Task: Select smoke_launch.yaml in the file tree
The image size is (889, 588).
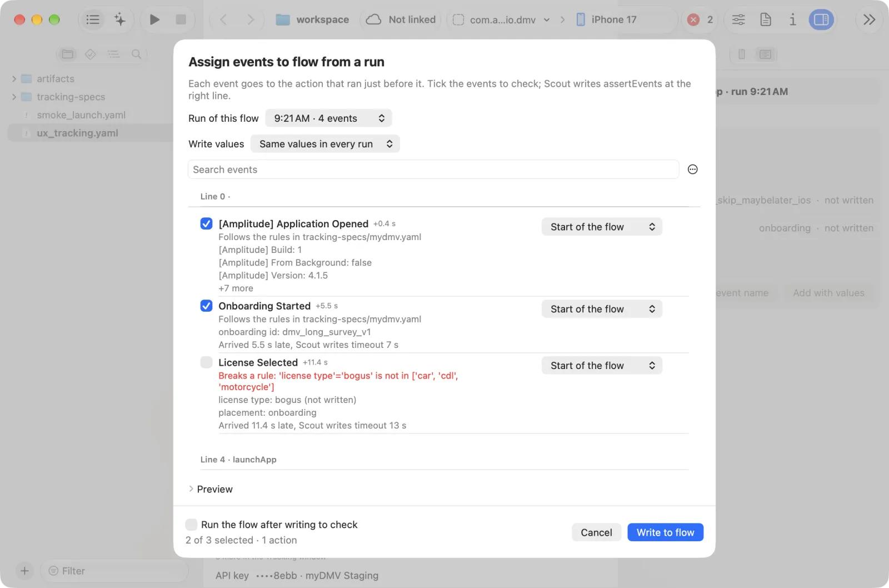Action: 81,115
